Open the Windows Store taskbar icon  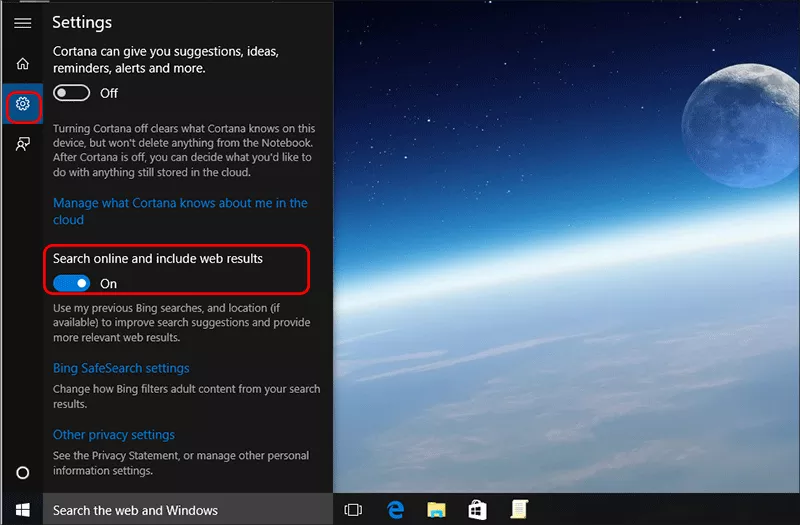[478, 510]
